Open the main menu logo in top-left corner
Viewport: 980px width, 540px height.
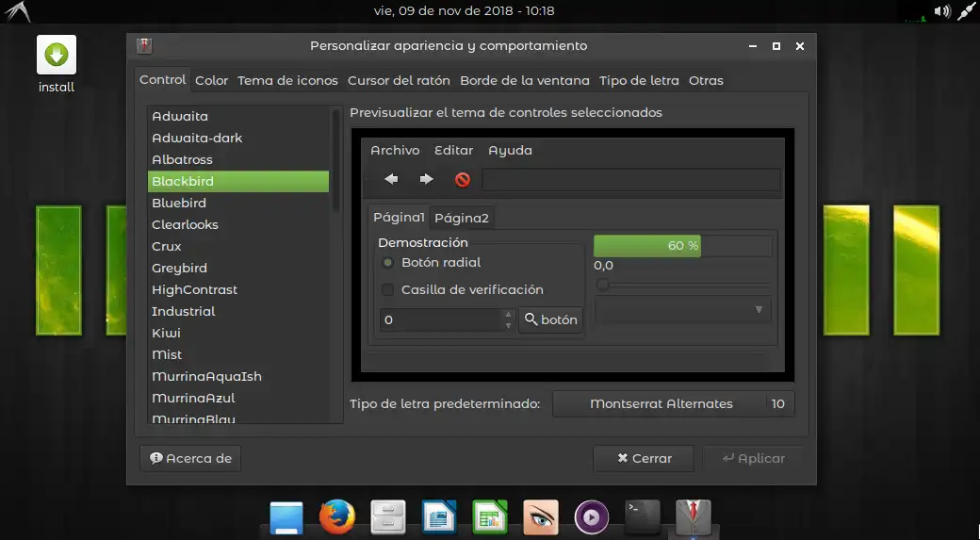[17, 11]
